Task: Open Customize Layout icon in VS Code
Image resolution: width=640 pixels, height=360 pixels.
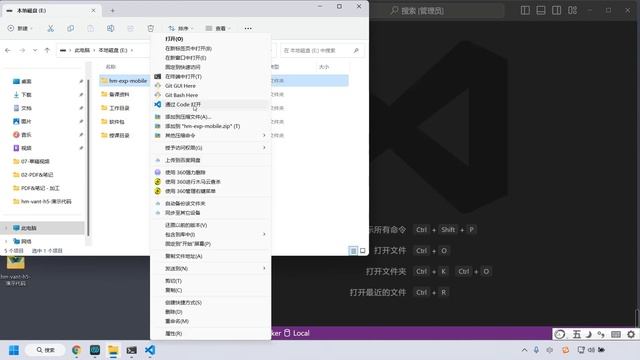Action: click(573, 11)
